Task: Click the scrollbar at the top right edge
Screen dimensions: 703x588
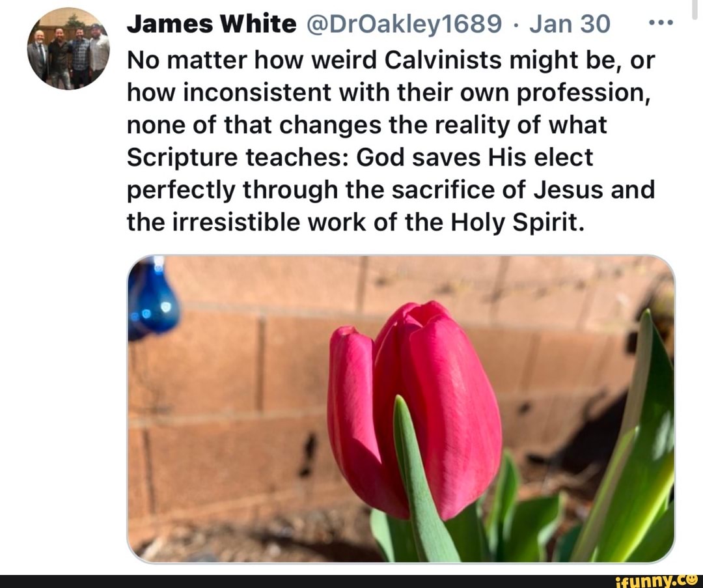Action: tap(695, 9)
